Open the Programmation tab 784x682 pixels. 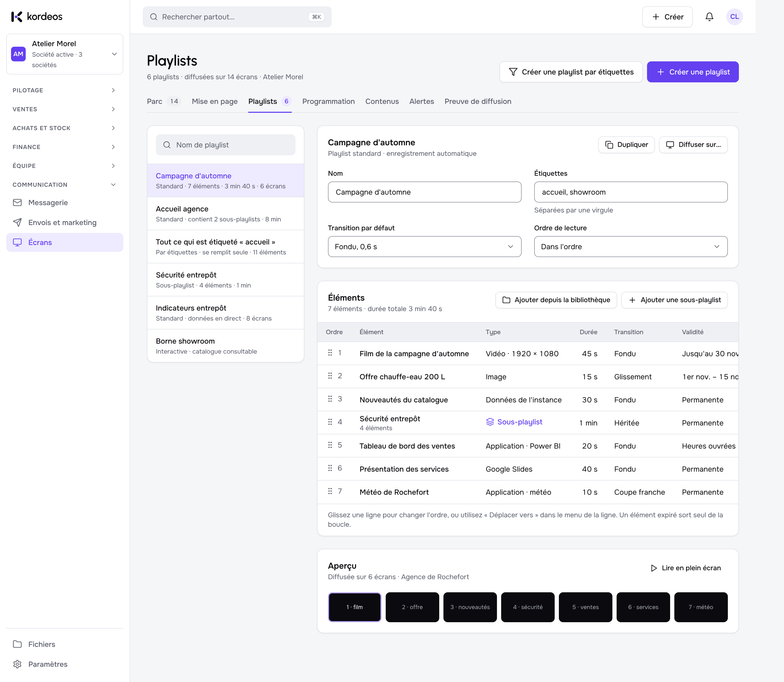328,101
